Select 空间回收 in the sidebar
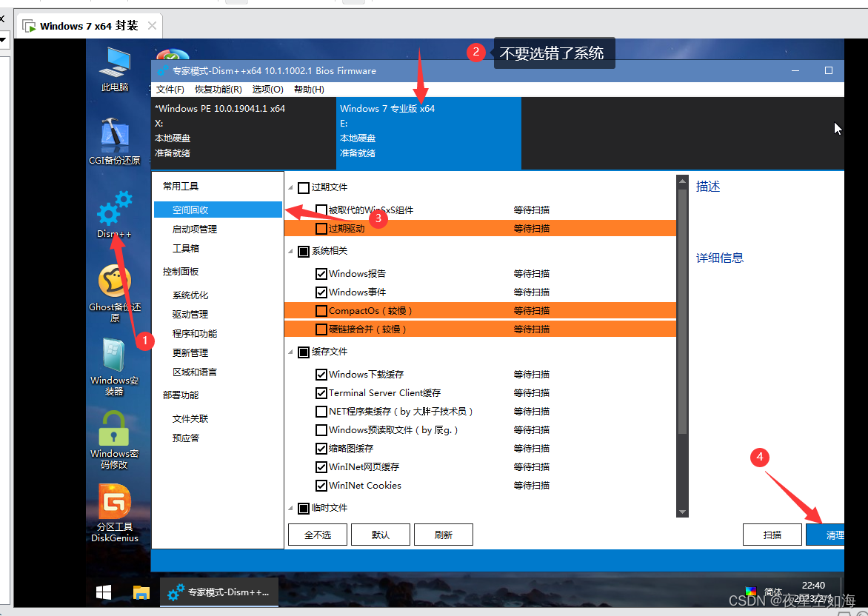 (x=218, y=210)
